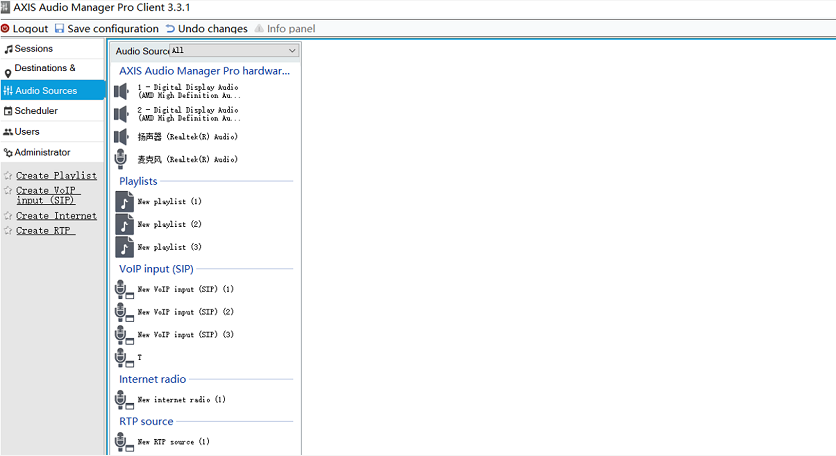836x456 pixels.
Task: Click star icon beside Create RTP
Action: 8,231
